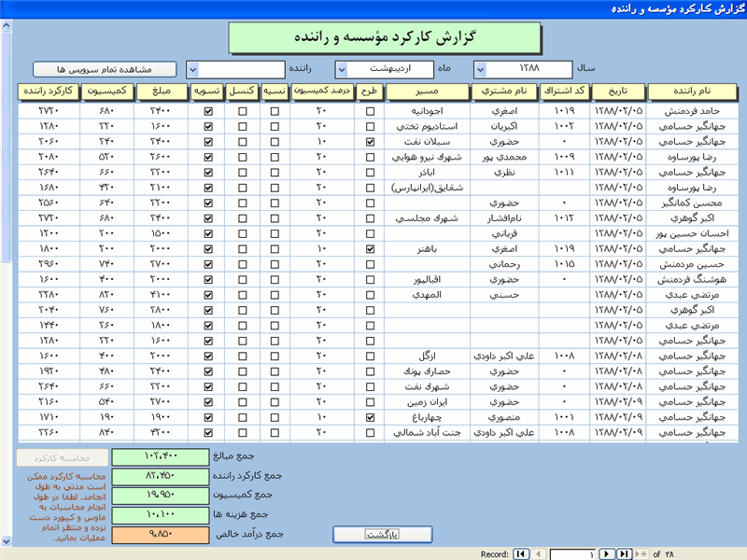
Task: Open the سال (year) dropdown arrow
Action: coord(480,69)
